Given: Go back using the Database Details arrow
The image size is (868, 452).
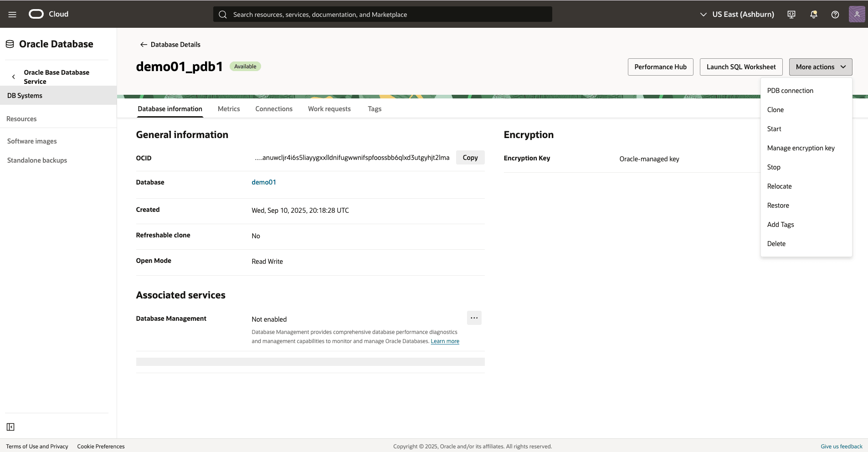Looking at the screenshot, I should [143, 44].
